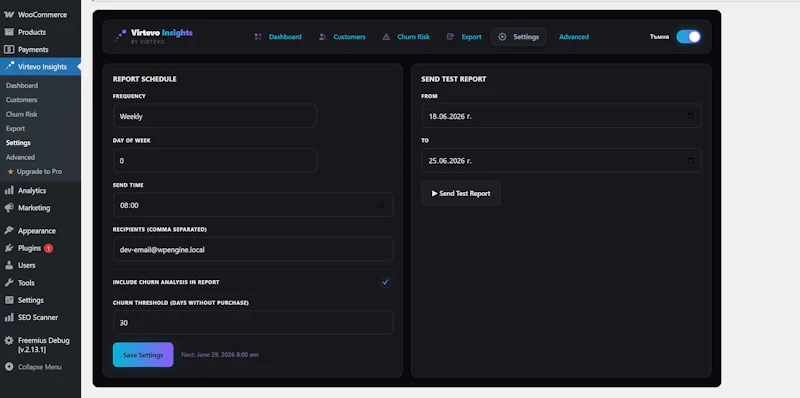Click the Plugins plug icon
The width and height of the screenshot is (800, 398).
point(9,248)
